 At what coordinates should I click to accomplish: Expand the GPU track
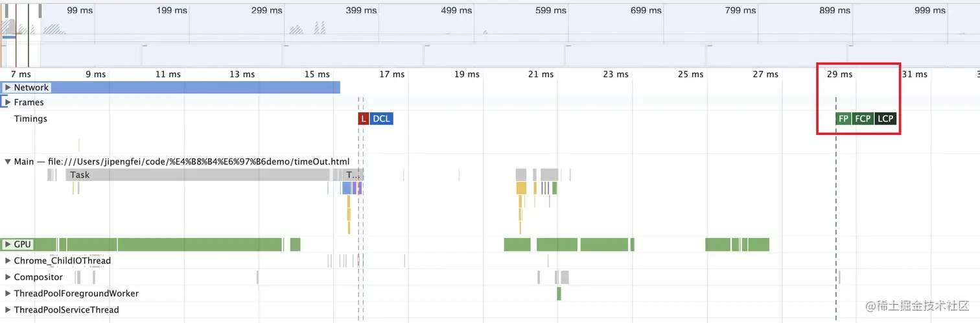tap(8, 245)
